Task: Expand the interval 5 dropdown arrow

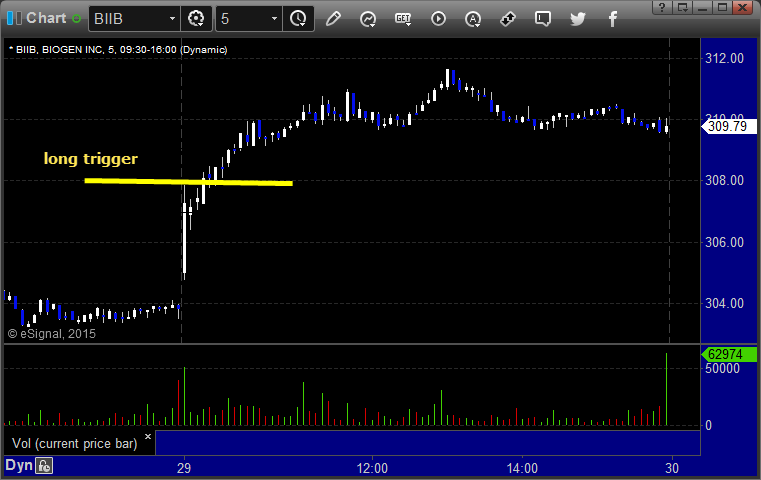Action: point(274,19)
